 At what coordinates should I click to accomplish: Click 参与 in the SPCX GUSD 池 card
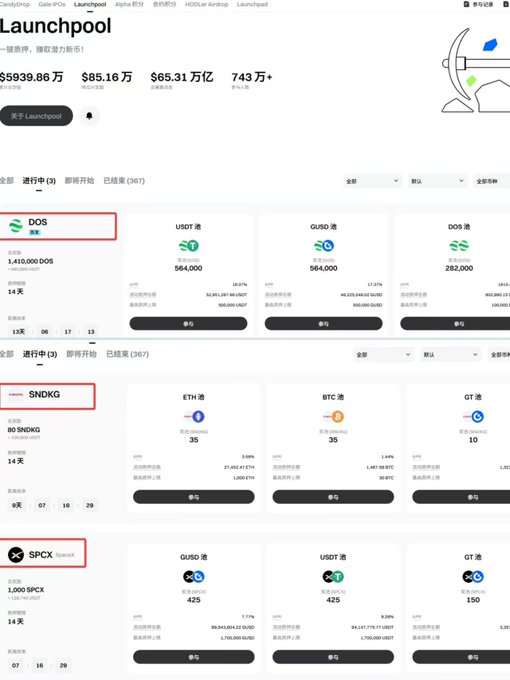194,657
